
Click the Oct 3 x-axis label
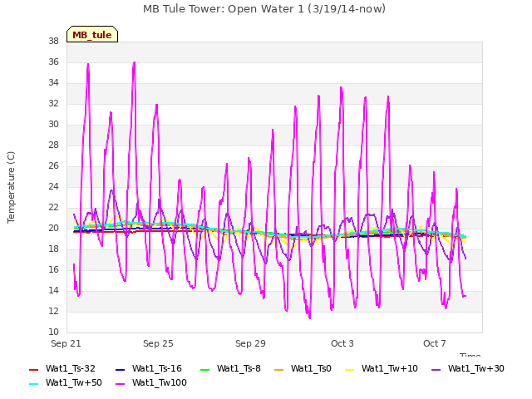click(342, 343)
